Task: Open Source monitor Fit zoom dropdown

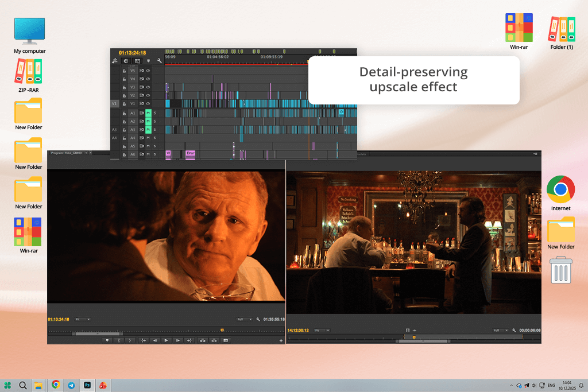Action: [322, 330]
